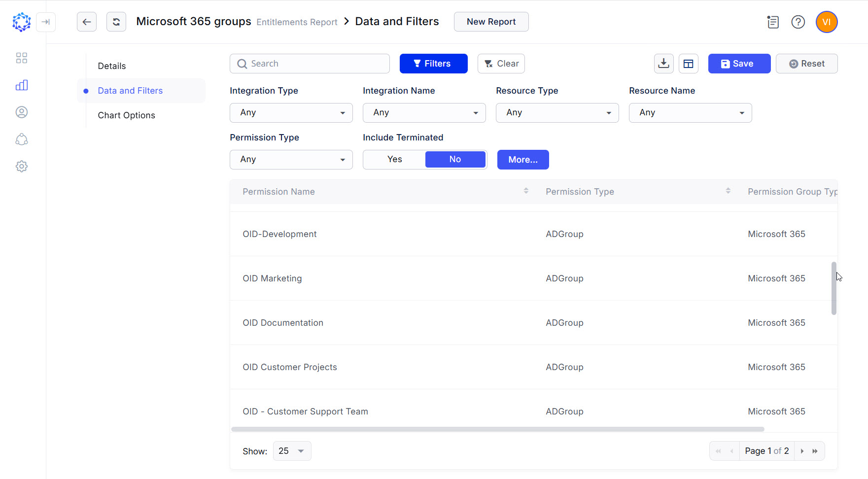Select the bar-chart reports icon in sidebar
The height and width of the screenshot is (479, 868).
point(22,85)
